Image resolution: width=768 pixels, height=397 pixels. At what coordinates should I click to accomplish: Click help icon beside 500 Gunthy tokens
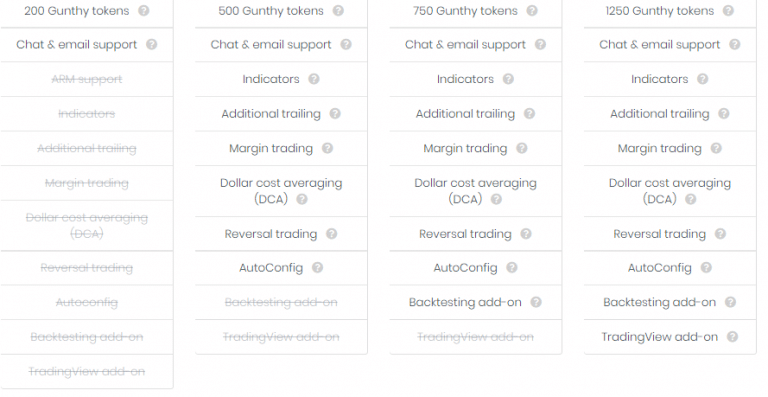(338, 10)
